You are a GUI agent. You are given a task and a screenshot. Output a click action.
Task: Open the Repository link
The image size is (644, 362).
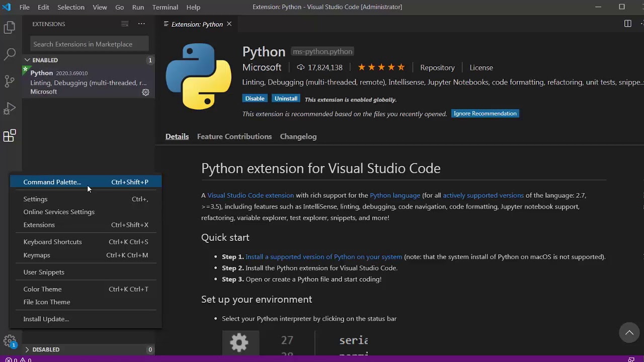[x=437, y=67]
